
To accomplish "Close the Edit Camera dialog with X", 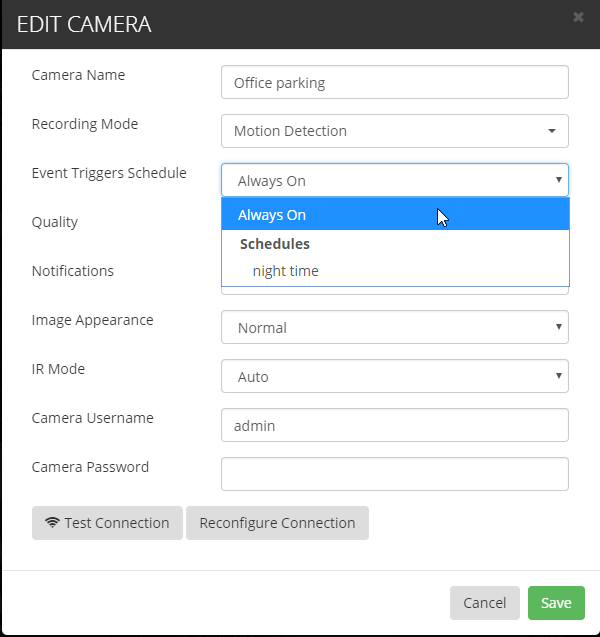I will tap(578, 17).
